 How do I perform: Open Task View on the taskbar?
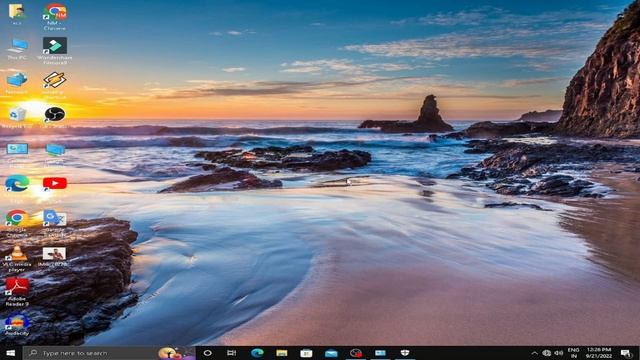pos(231,353)
